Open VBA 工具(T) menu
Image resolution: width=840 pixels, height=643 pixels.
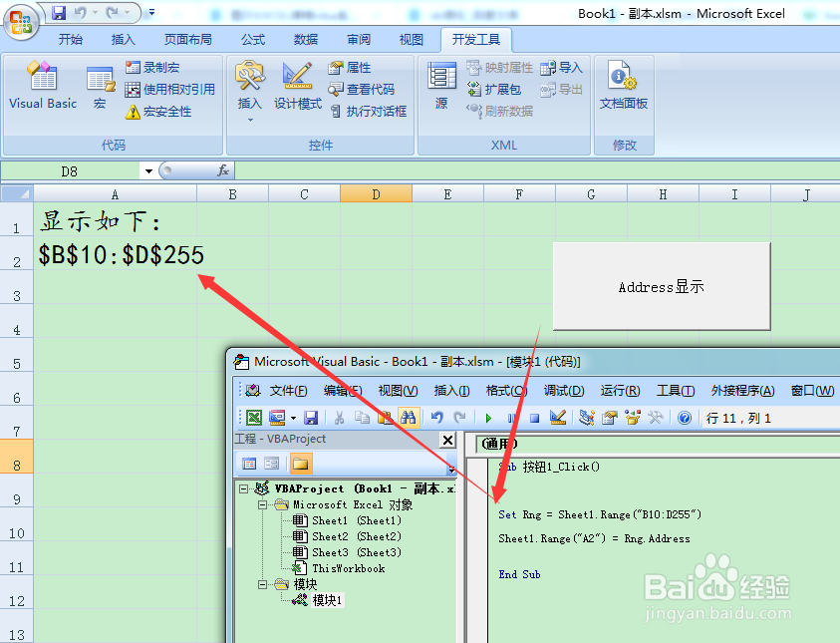point(676,391)
